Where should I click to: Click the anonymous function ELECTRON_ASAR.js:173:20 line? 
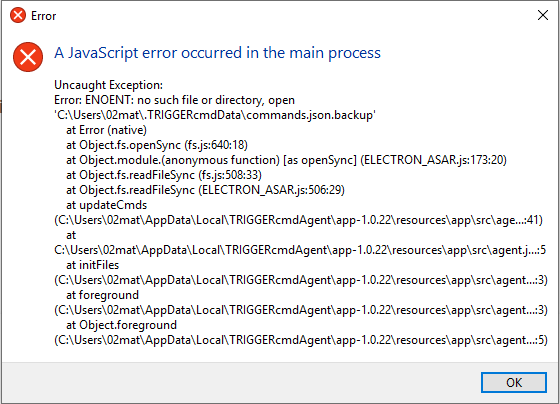286,160
